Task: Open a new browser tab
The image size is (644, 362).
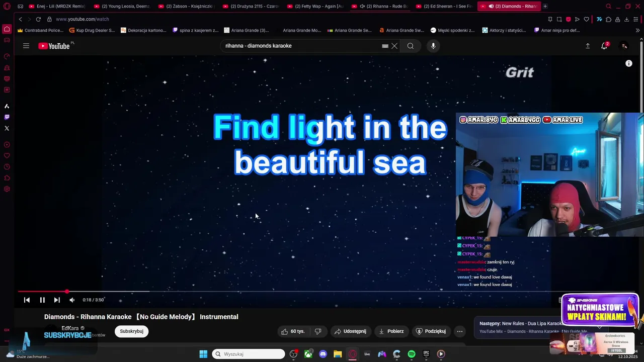Action: pos(545,6)
